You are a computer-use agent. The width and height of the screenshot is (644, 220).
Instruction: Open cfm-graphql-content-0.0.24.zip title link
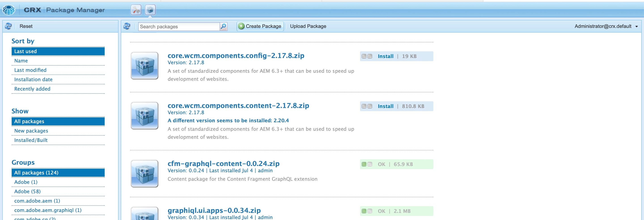224,164
